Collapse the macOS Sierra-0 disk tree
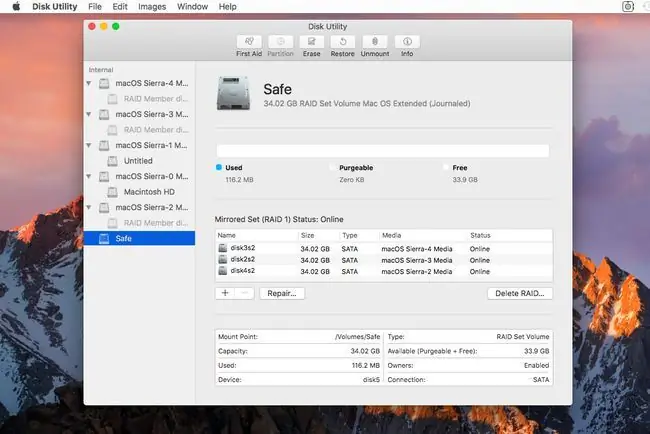The width and height of the screenshot is (650, 434). coord(89,177)
